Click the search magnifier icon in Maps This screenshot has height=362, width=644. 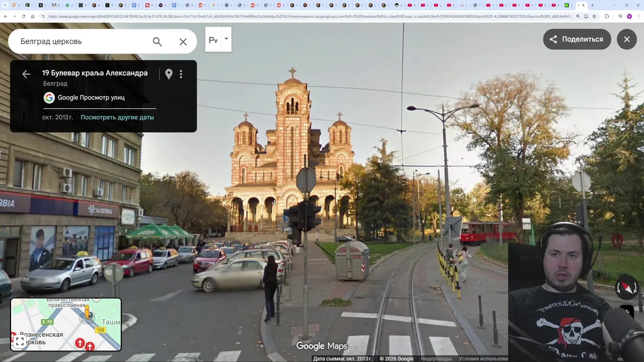[157, 42]
